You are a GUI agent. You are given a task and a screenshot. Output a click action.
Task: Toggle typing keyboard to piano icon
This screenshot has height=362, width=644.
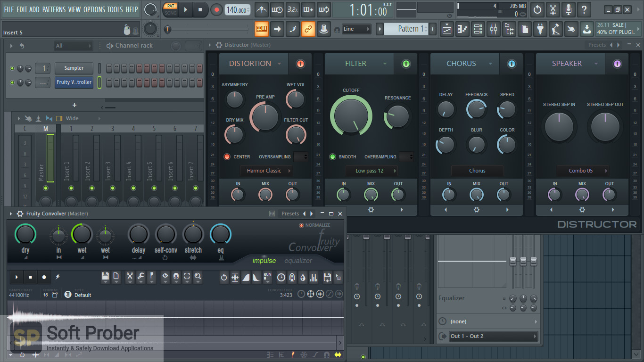click(x=261, y=29)
